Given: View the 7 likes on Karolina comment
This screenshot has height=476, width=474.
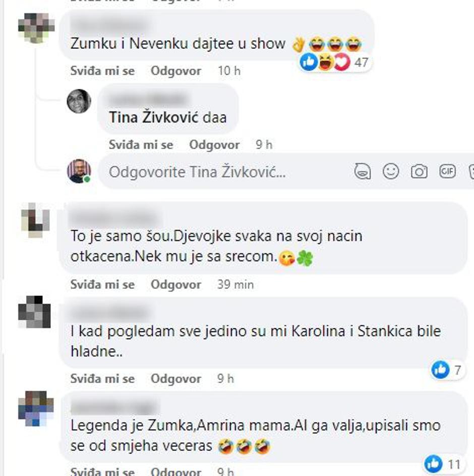Looking at the screenshot, I should [446, 370].
